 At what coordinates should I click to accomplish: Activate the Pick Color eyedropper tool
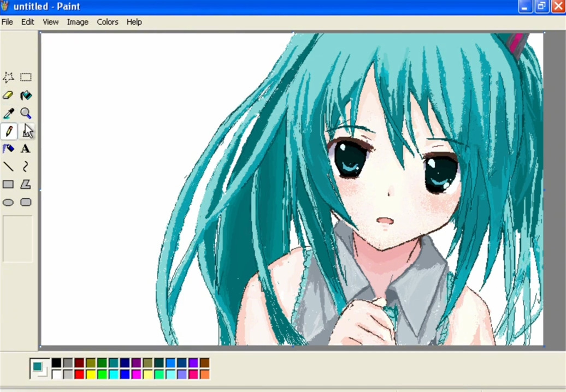(x=8, y=113)
